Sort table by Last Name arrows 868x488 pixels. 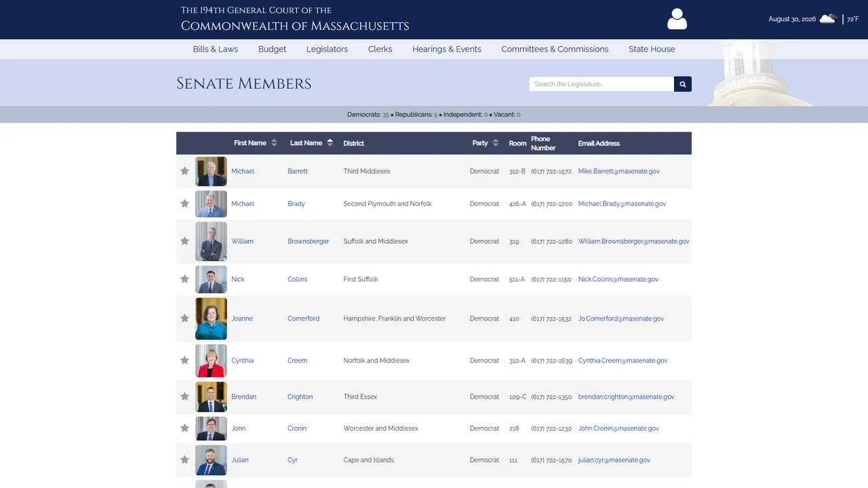[330, 143]
